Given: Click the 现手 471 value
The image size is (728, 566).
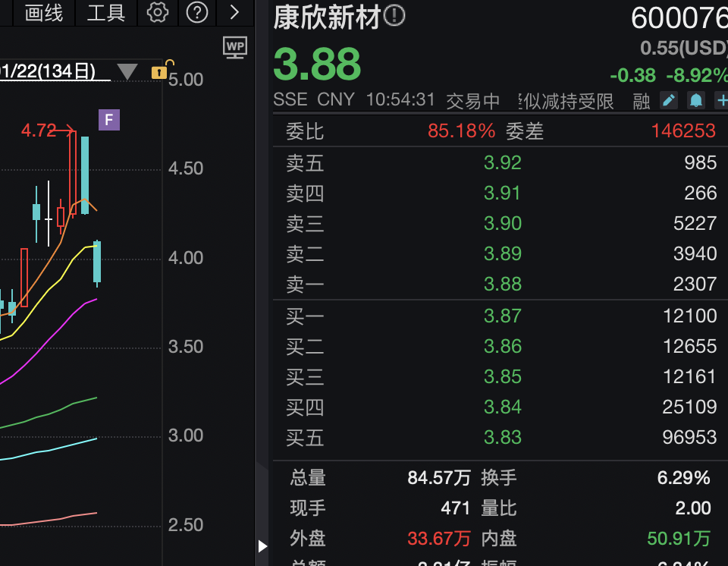Looking at the screenshot, I should pyautogui.click(x=456, y=508).
